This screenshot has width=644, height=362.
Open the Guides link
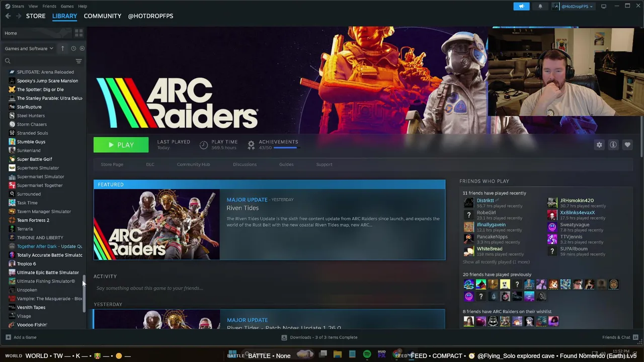tap(286, 164)
